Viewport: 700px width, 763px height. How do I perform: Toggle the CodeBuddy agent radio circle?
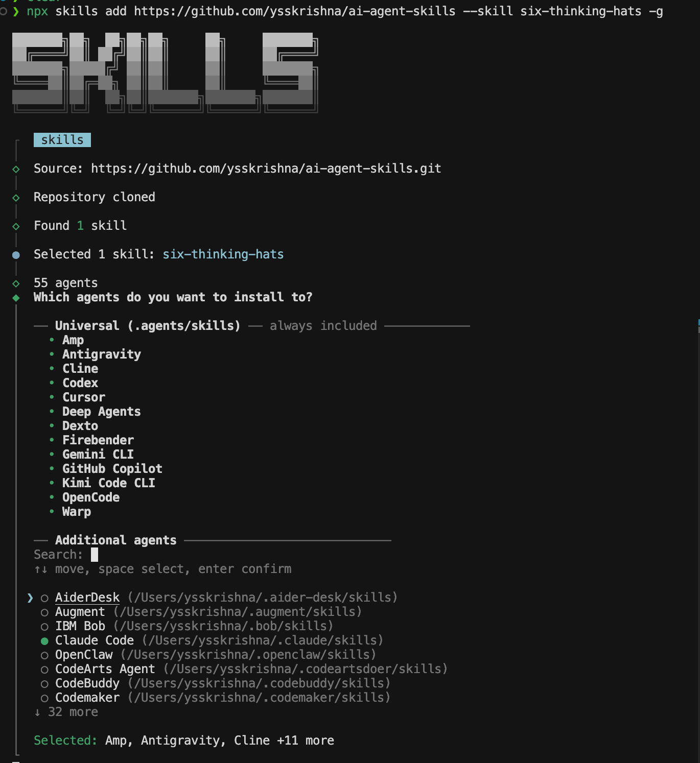(44, 684)
